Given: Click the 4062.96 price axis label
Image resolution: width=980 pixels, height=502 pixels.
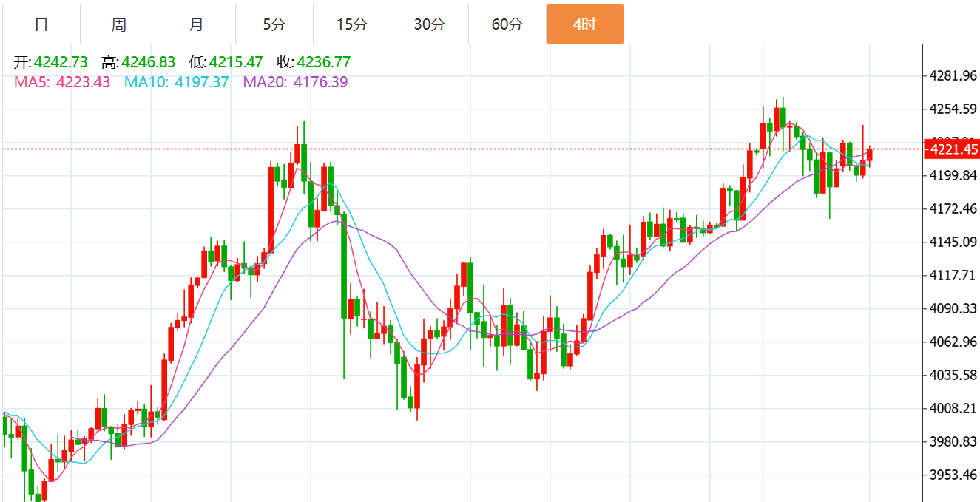Looking at the screenshot, I should click(x=953, y=342).
